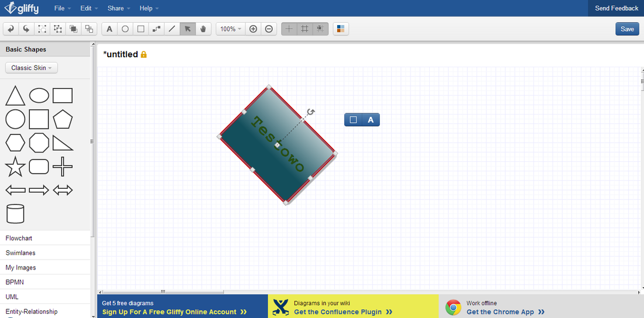Click Get the Confluence Plugin link
The image size is (644, 318).
click(343, 312)
